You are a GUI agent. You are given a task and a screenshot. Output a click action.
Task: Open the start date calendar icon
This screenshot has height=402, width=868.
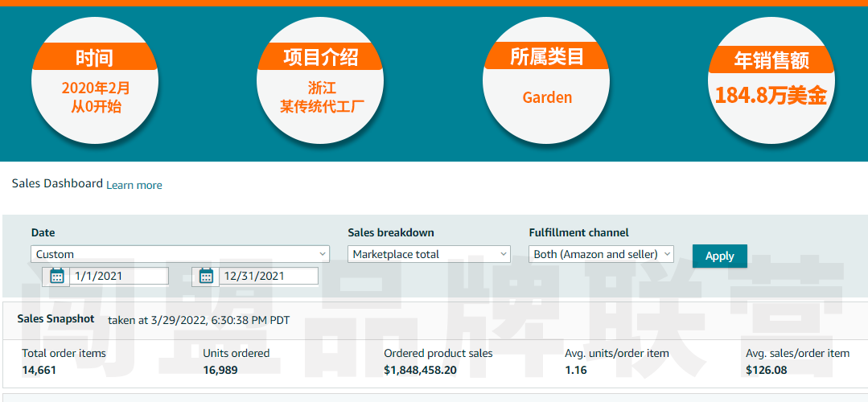click(x=56, y=276)
